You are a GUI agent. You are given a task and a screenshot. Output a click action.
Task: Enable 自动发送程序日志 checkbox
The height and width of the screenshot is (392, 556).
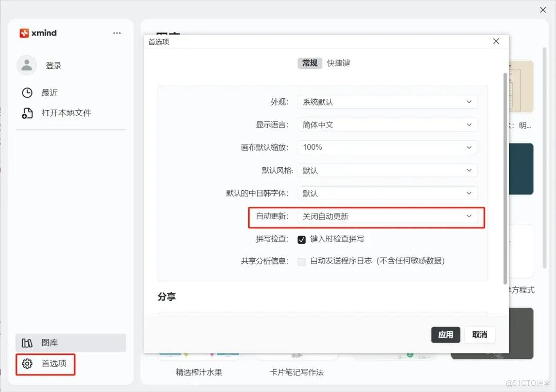[302, 261]
